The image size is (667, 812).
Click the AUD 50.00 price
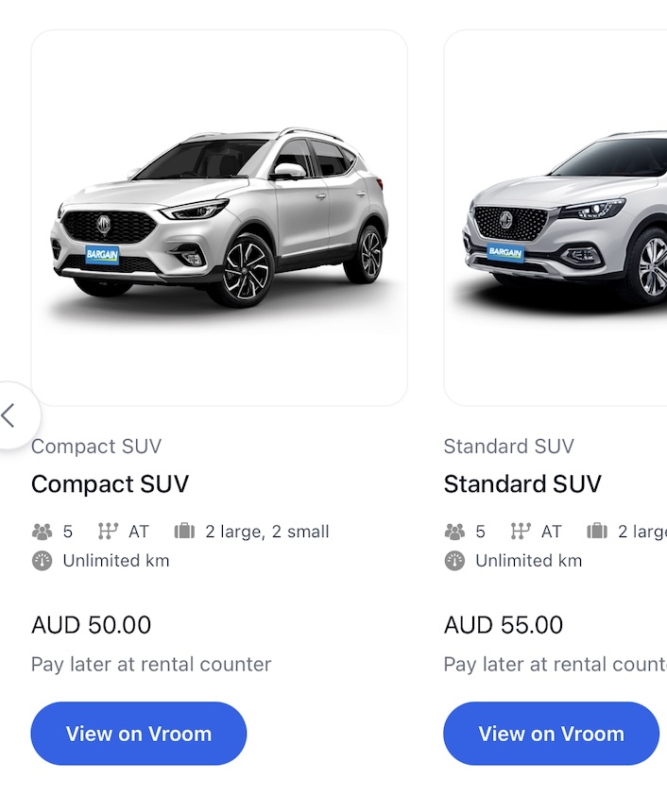pyautogui.click(x=91, y=625)
